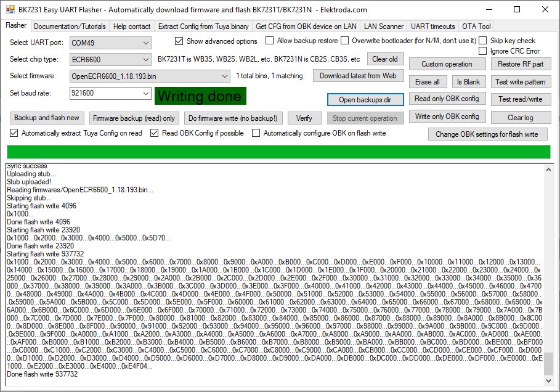Click 'Starting flash write 4096' log line

coord(41,206)
